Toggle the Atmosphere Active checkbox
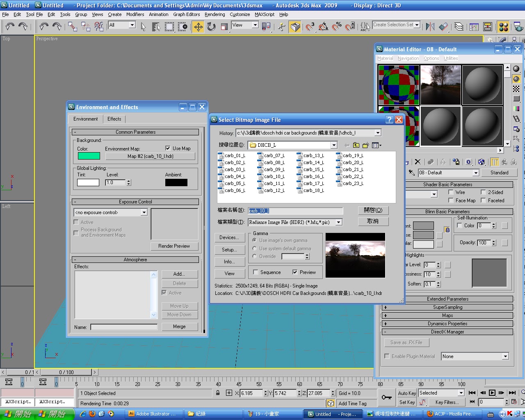 pos(164,292)
